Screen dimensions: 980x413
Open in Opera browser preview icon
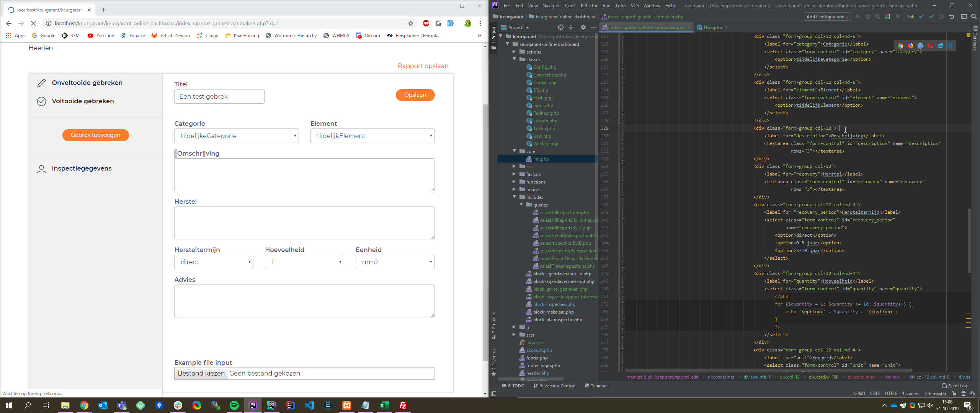[x=930, y=46]
